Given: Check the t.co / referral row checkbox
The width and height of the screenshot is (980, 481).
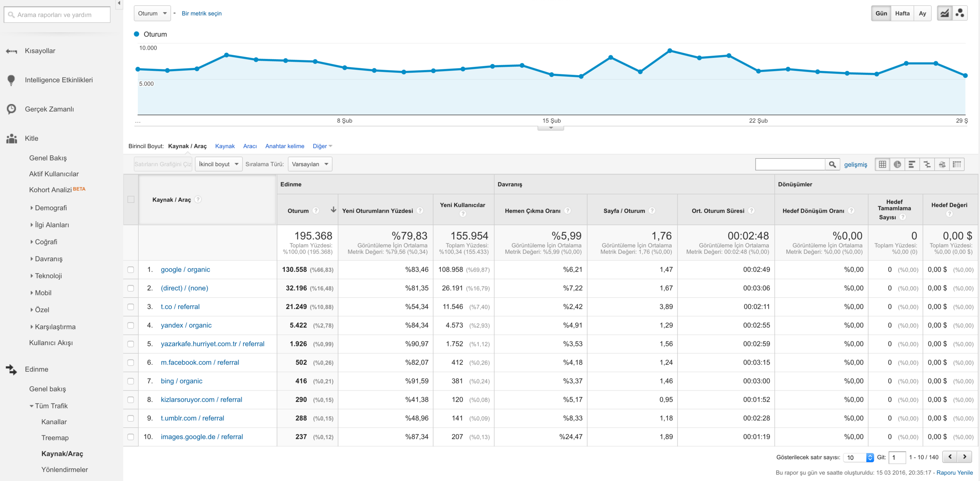Looking at the screenshot, I should pyautogui.click(x=131, y=307).
